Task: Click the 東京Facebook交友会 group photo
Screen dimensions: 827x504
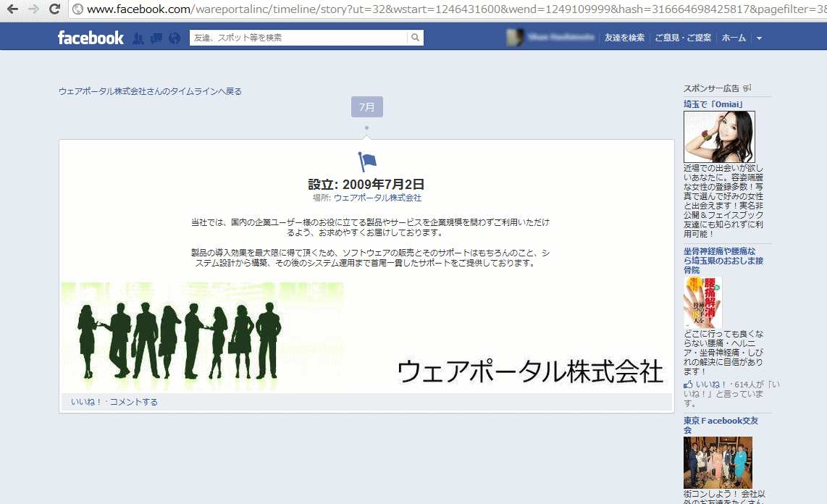Action: pyautogui.click(x=718, y=462)
